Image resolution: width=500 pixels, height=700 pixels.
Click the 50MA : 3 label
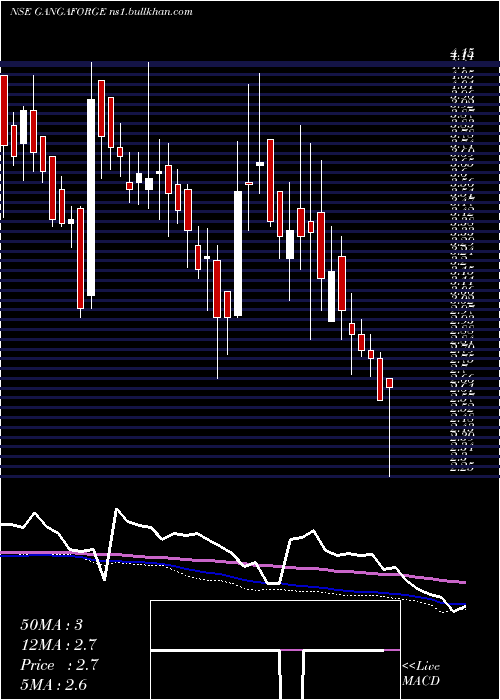coord(51,624)
